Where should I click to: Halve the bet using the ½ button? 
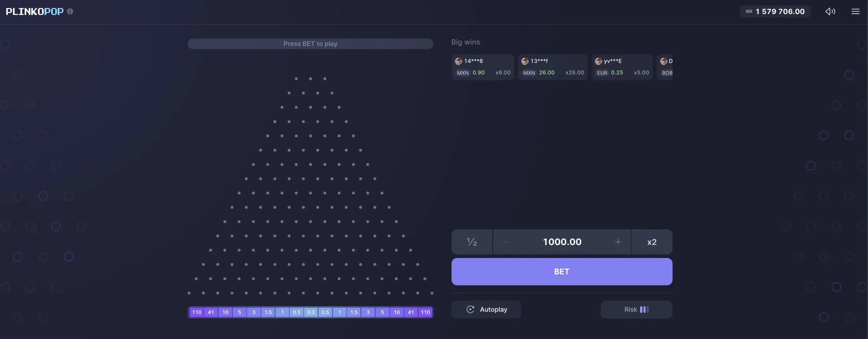471,242
